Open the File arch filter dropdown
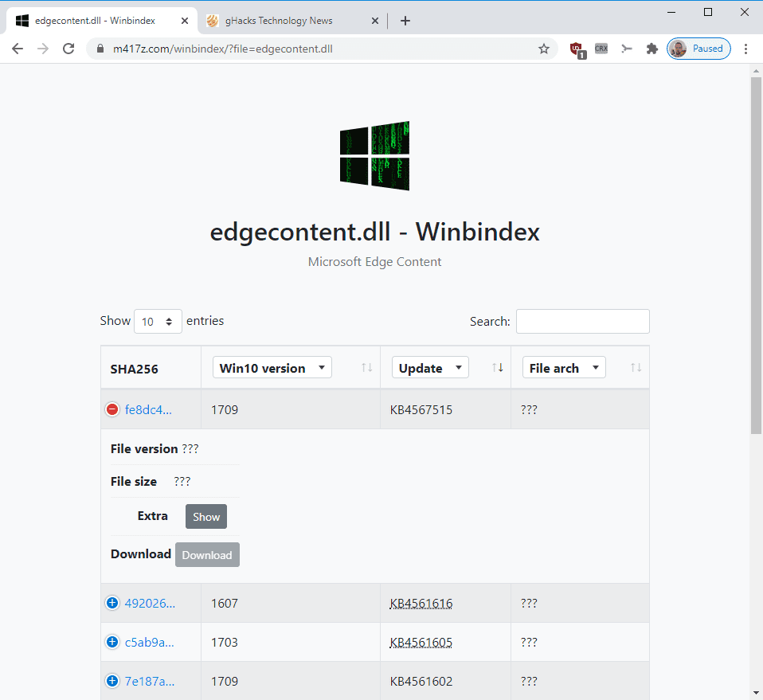Viewport: 763px width, 700px height. [564, 368]
